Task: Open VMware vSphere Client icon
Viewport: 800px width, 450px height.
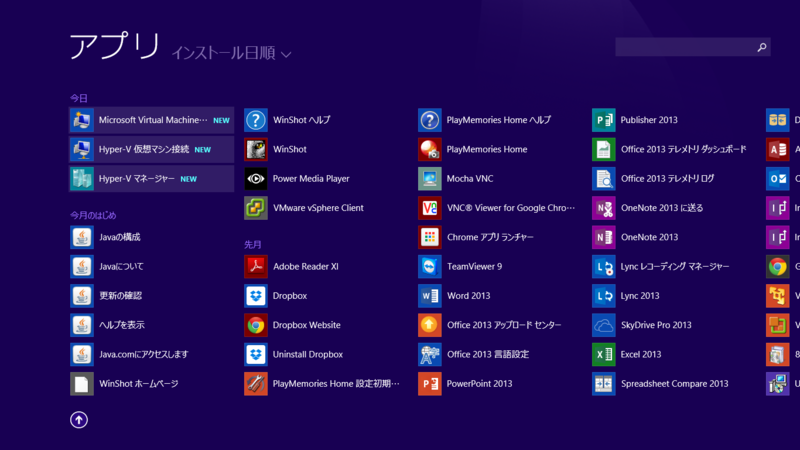Action: [x=256, y=208]
